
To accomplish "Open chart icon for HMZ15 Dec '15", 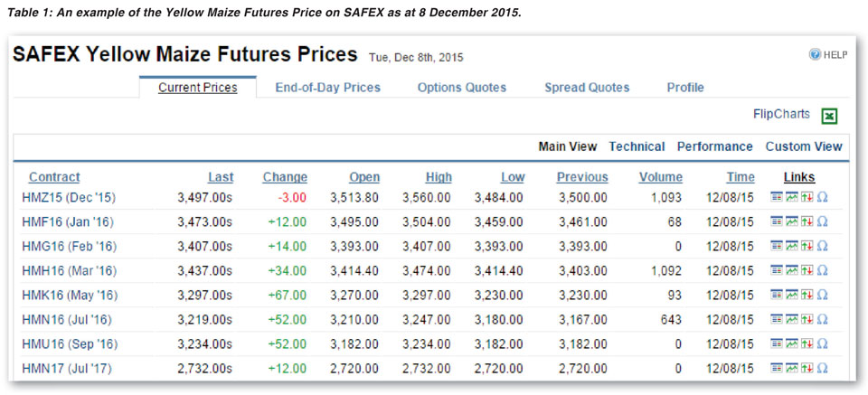I will 792,197.
